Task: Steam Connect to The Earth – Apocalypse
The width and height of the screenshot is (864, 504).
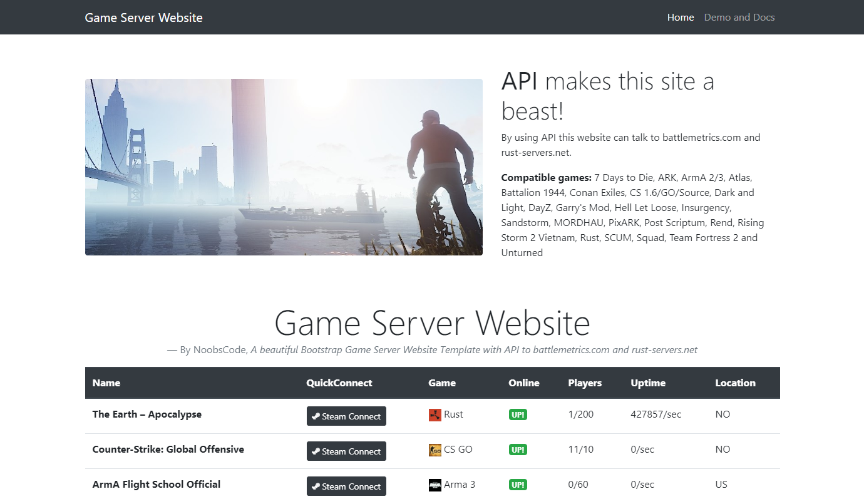Action: click(346, 416)
